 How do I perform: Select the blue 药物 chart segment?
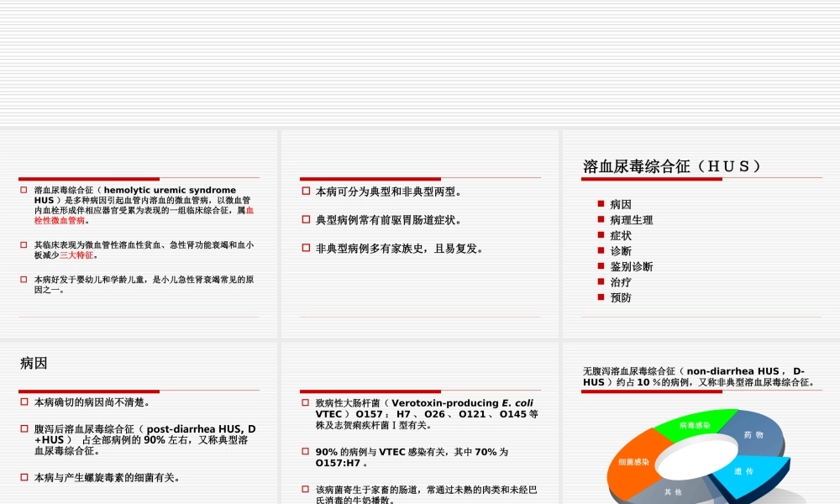click(x=753, y=433)
